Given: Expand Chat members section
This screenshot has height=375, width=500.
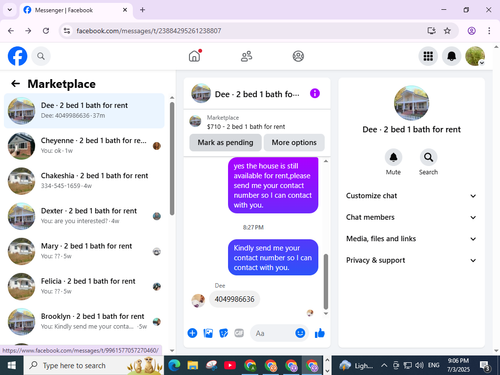Looking at the screenshot, I should pos(411,217).
